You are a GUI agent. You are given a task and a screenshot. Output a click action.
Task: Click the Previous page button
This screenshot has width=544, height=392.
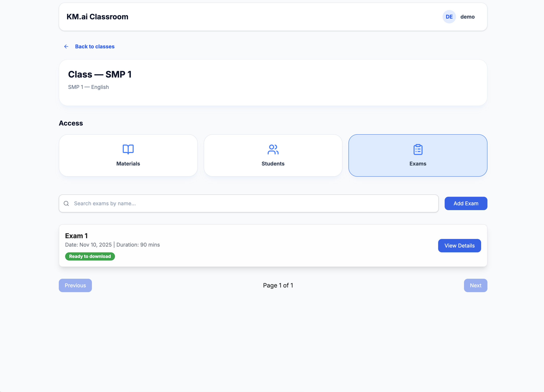(75, 285)
